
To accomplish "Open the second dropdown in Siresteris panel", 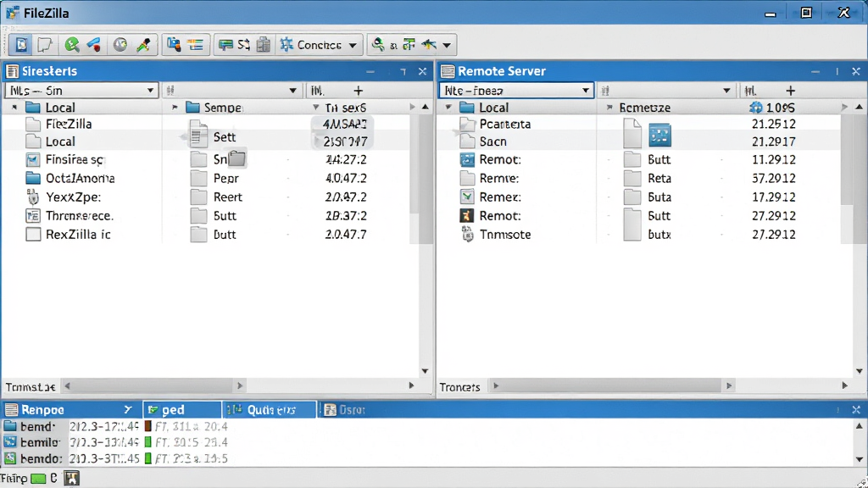I will point(292,90).
